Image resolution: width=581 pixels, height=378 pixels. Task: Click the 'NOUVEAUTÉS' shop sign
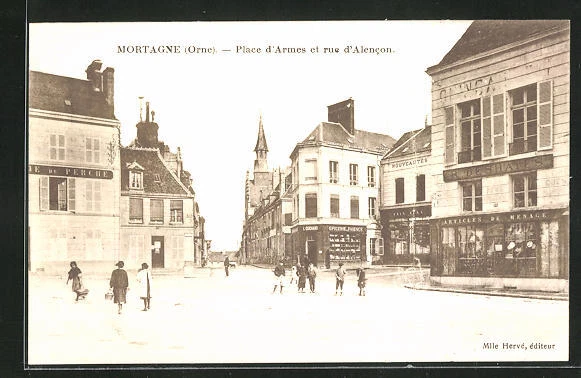click(409, 163)
